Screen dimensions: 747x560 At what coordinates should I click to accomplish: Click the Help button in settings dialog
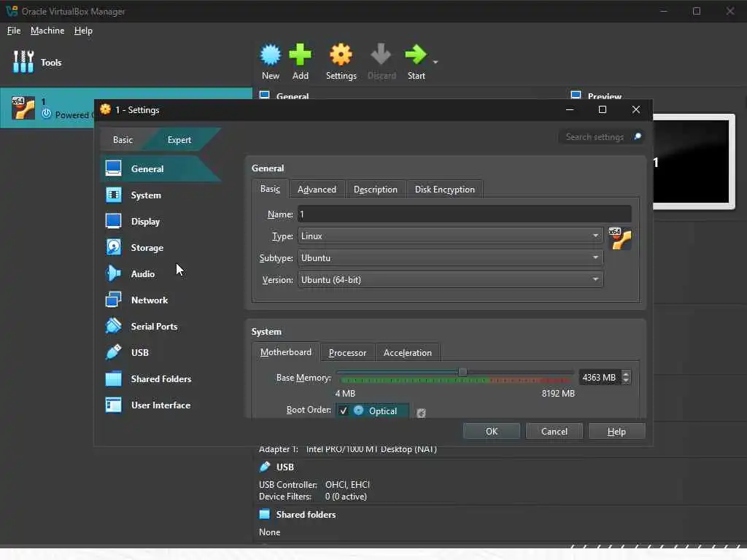click(x=616, y=431)
